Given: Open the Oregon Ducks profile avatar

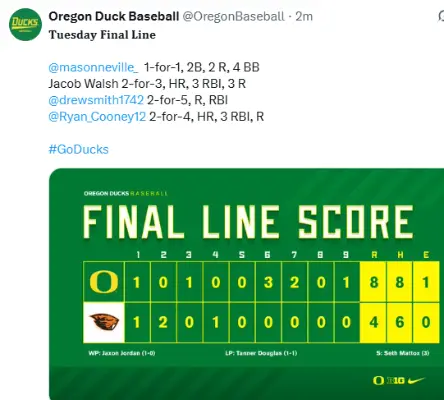Looking at the screenshot, I should click(x=25, y=24).
